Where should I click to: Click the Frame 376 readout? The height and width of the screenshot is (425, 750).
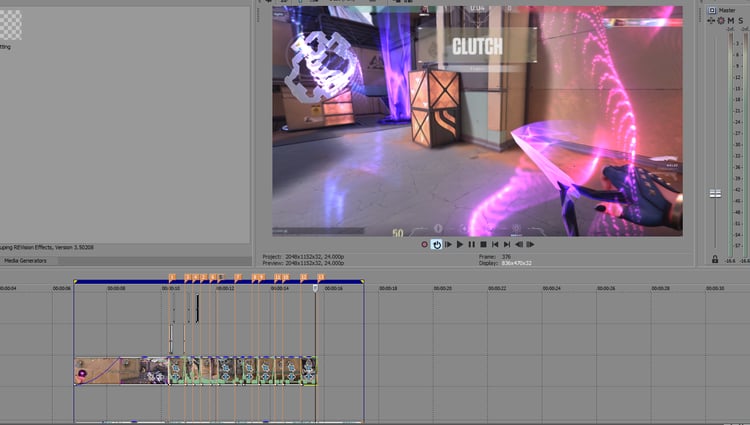click(x=495, y=257)
